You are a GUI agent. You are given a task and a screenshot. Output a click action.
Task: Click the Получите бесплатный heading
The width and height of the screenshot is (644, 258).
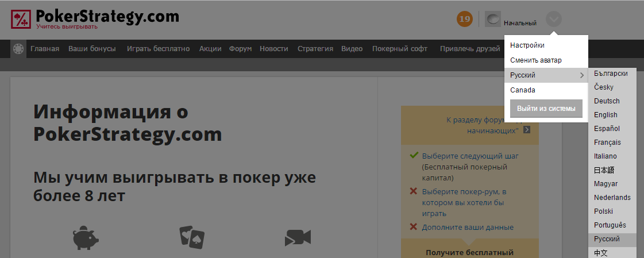[x=469, y=252]
